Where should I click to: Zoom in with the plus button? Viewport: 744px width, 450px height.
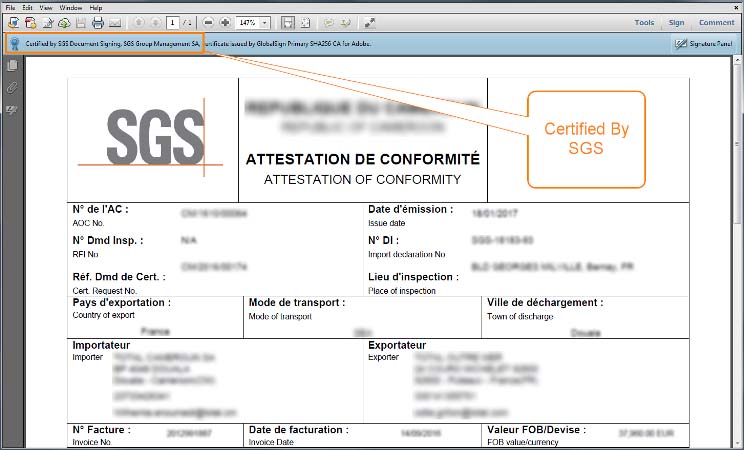pos(225,22)
